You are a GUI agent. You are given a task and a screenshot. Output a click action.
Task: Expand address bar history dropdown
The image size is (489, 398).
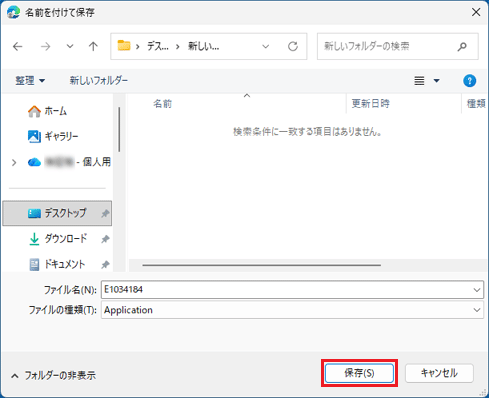pyautogui.click(x=266, y=46)
